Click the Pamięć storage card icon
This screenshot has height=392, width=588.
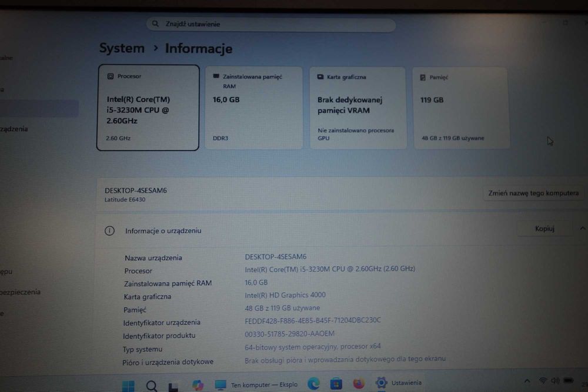(x=423, y=77)
